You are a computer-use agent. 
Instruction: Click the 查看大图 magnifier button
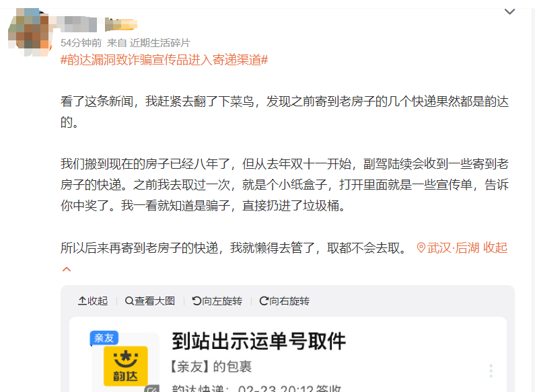(150, 301)
